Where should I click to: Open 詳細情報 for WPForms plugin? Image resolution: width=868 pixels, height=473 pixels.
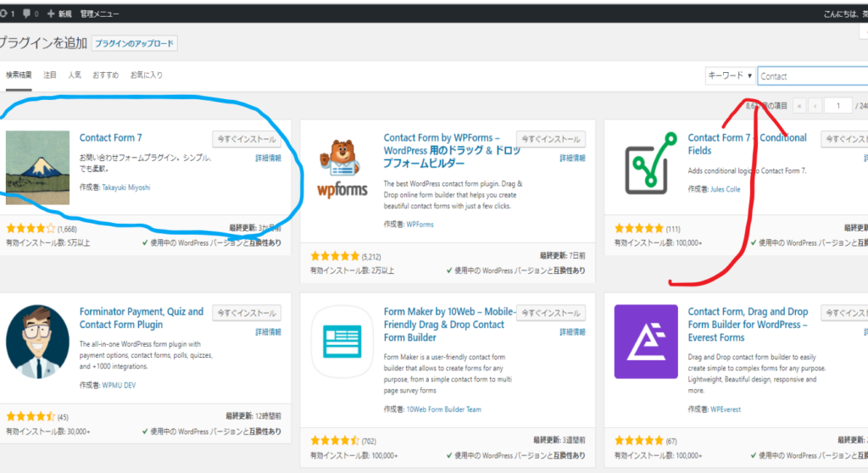[572, 158]
